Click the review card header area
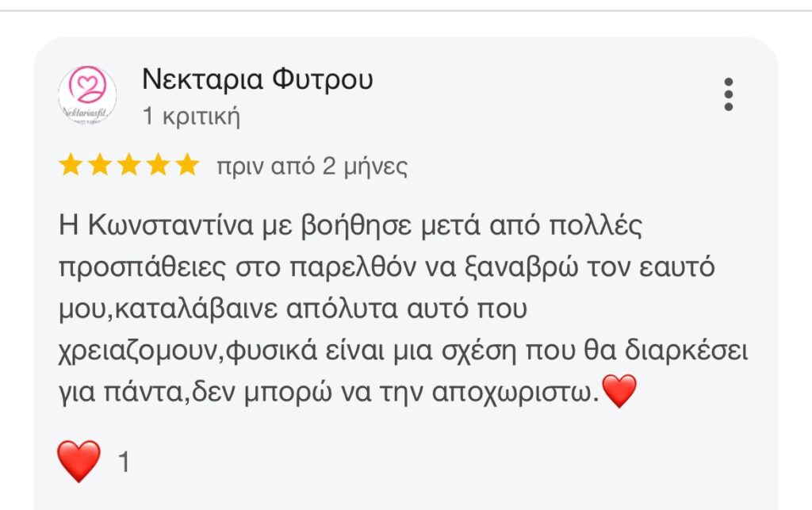Image resolution: width=812 pixels, height=510 pixels. (x=317, y=95)
